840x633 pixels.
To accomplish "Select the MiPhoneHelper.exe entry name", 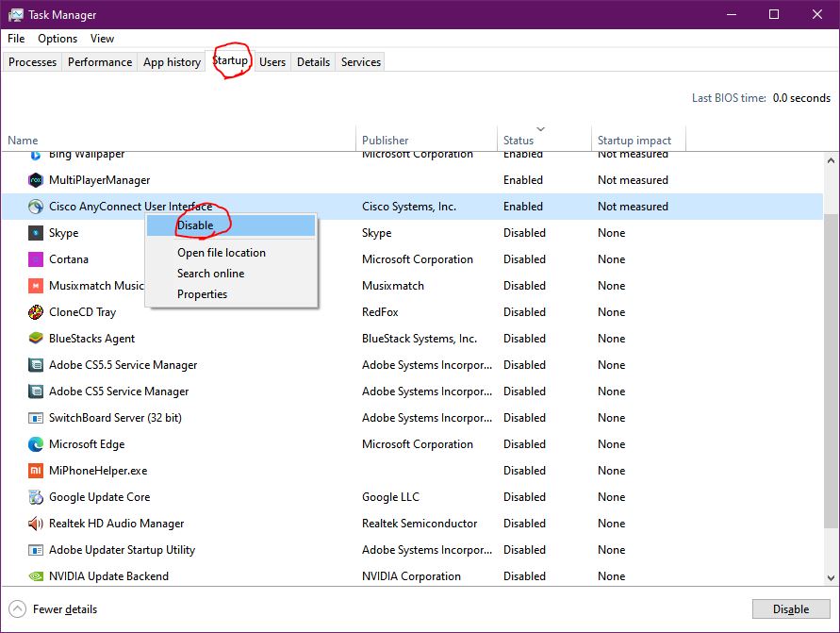I will (98, 471).
